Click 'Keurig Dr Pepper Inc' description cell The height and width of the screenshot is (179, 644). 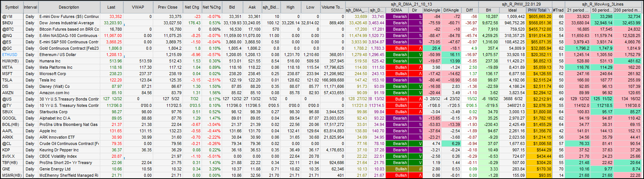click(x=69, y=150)
